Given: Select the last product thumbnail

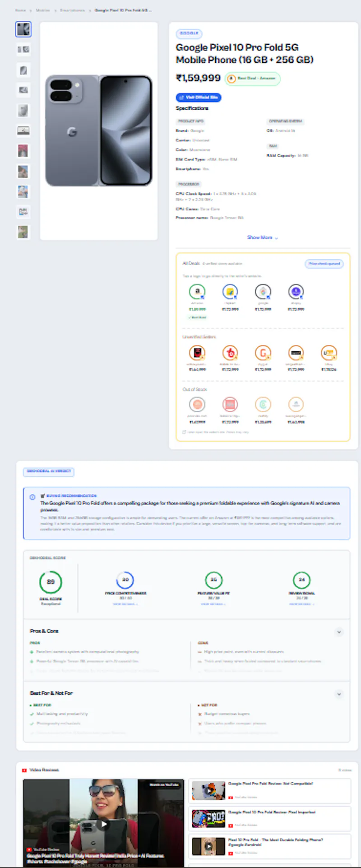Looking at the screenshot, I should click(23, 232).
